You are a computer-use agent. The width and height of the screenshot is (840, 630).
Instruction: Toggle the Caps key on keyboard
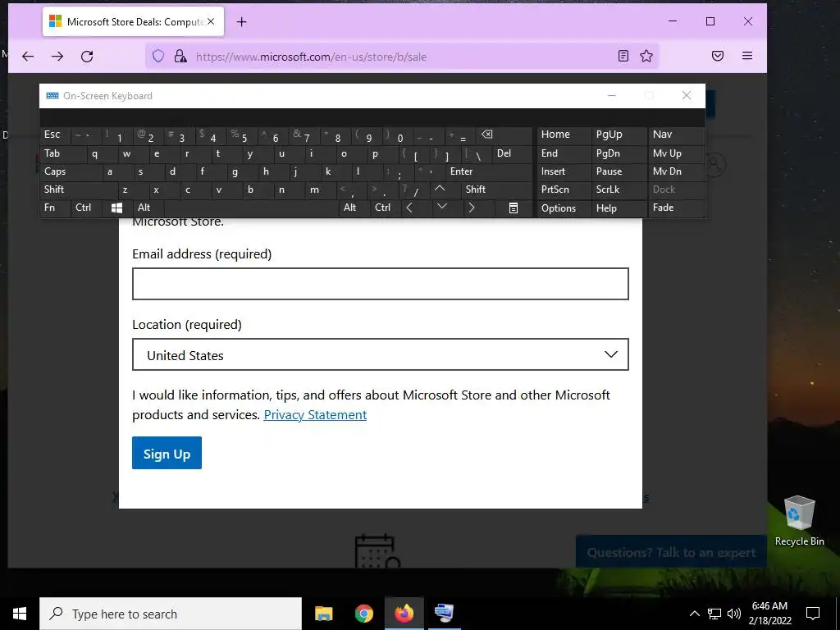70,171
